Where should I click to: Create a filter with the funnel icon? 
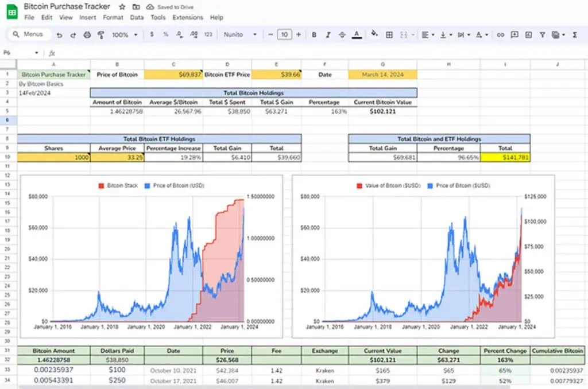tap(542, 35)
